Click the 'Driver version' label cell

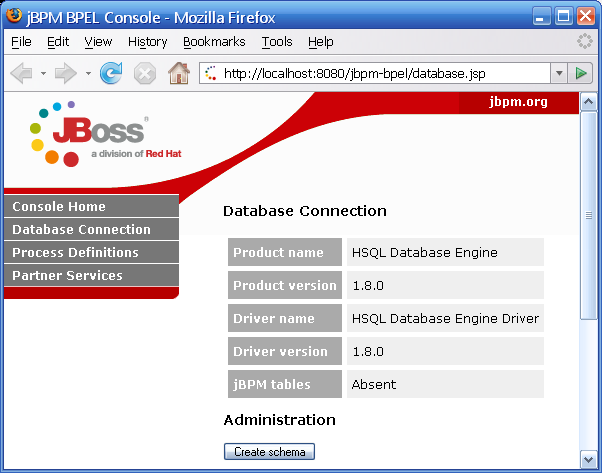(x=285, y=351)
